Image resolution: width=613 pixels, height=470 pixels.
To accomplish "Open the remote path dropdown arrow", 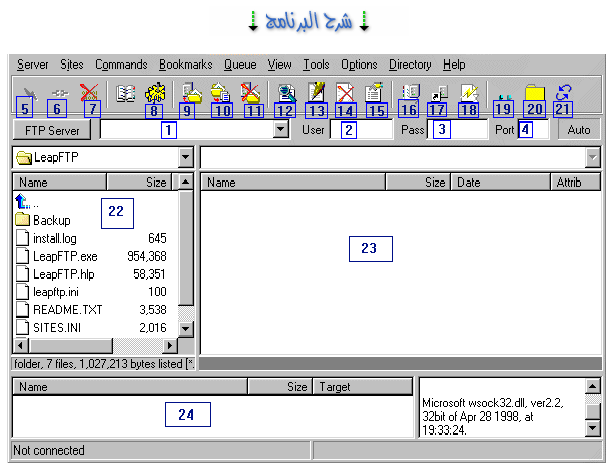I will point(593,158).
